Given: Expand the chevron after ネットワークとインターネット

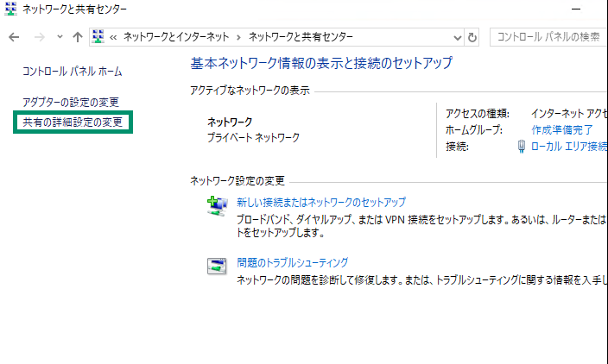Looking at the screenshot, I should [239, 37].
